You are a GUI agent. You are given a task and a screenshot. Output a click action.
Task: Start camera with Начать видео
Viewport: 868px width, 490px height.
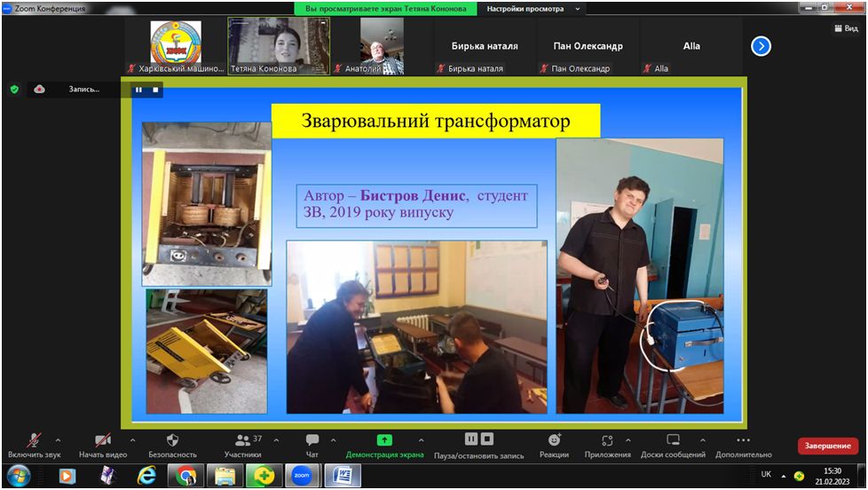click(x=103, y=446)
